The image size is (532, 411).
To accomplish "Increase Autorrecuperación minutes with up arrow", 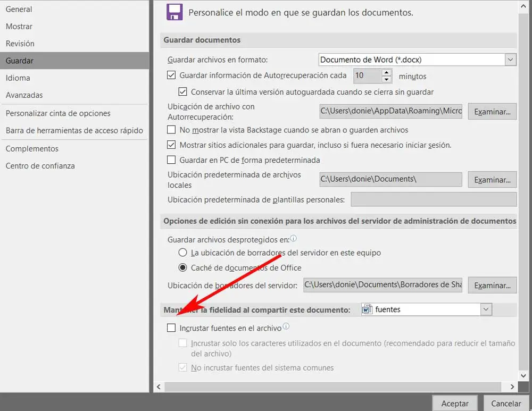I will tap(386, 72).
